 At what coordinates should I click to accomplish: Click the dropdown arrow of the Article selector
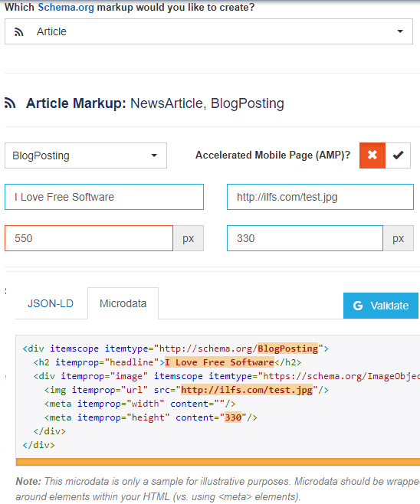[x=400, y=31]
